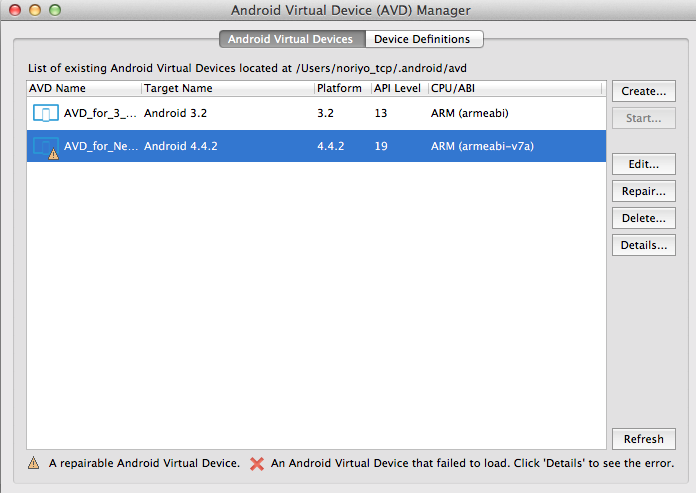
Task: Open Details... for selected AVD
Action: 644,245
